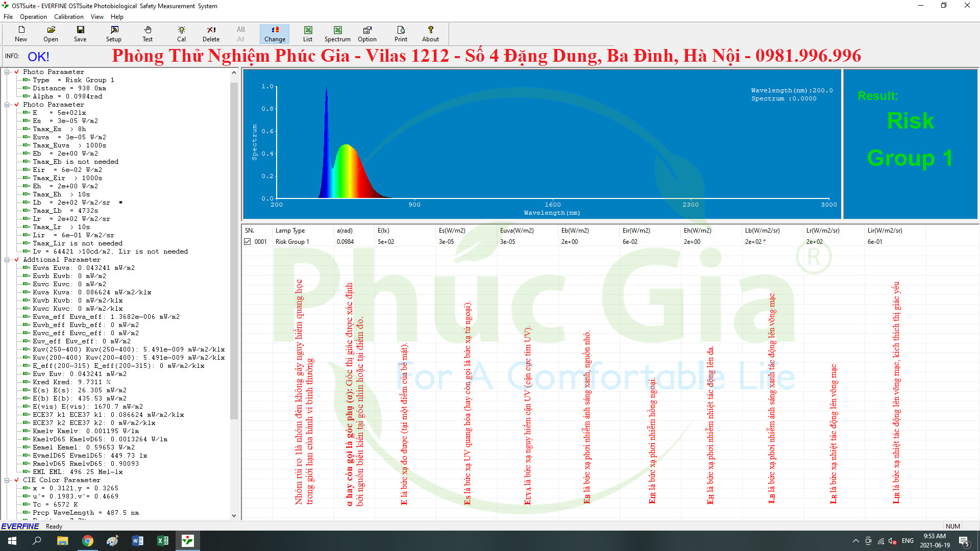Open the Operation menu
Viewport: 980px width, 551px height.
(x=33, y=17)
